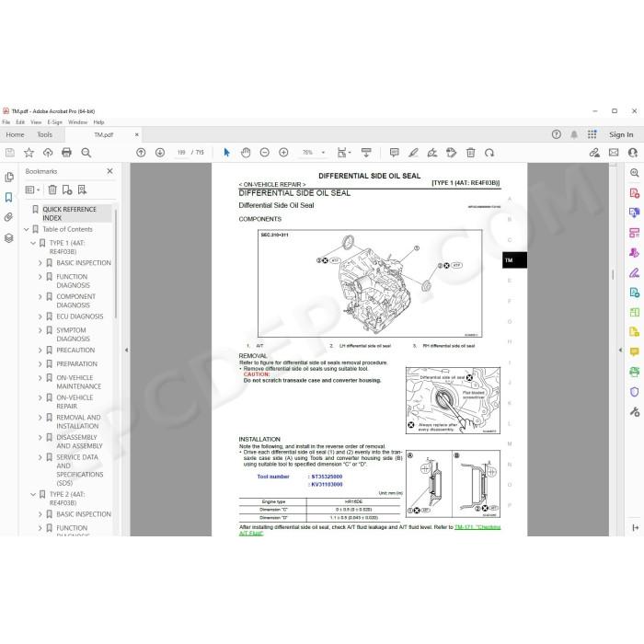Open the Sign document tool
This screenshot has width=644, height=644.
click(x=432, y=153)
